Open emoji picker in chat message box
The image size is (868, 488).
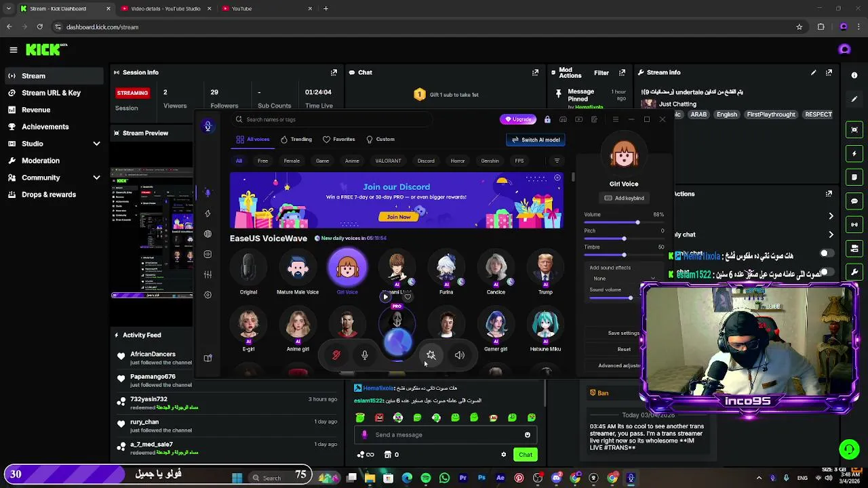click(x=527, y=435)
